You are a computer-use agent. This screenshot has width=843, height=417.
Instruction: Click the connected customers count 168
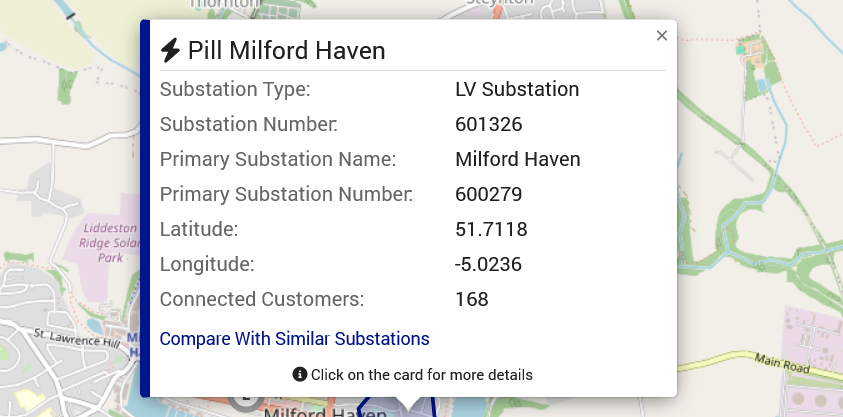471,299
